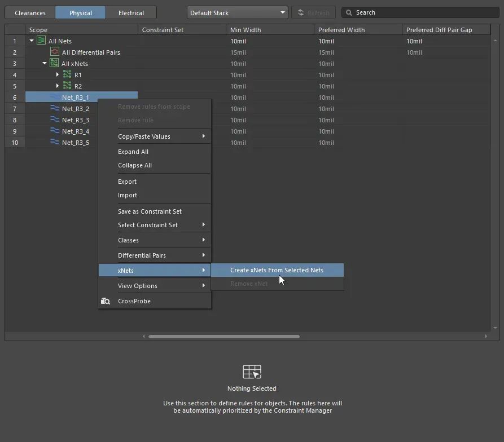
Task: Click the horizontal scrollbar thumb
Action: [x=224, y=337]
